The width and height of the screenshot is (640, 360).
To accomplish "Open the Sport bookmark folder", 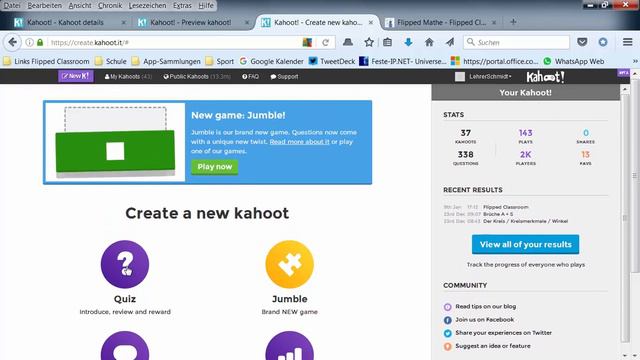I will pyautogui.click(x=220, y=61).
